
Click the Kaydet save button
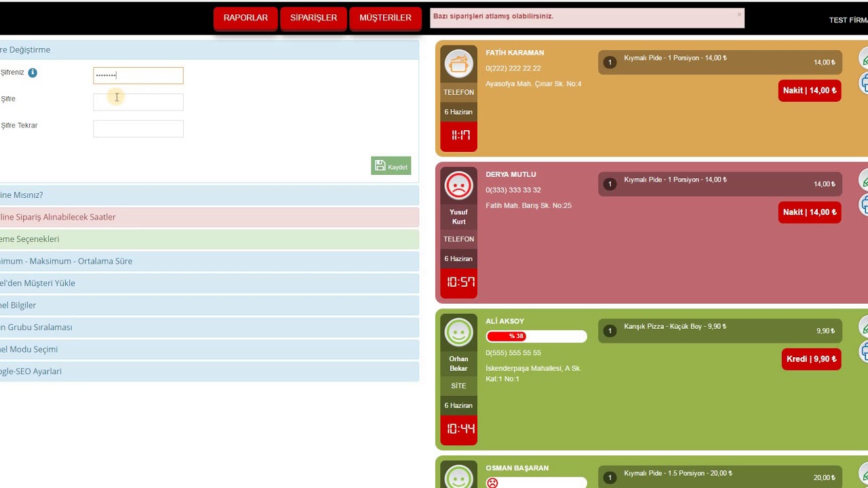[391, 166]
